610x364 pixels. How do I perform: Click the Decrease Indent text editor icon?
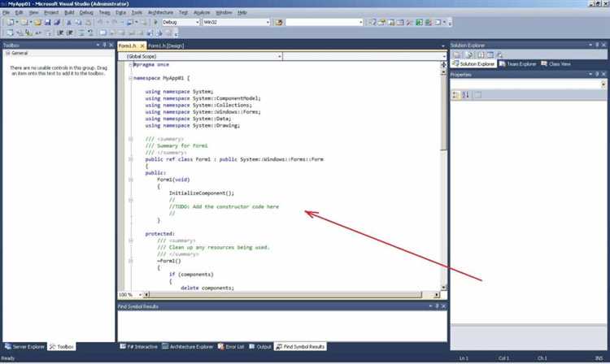point(60,33)
